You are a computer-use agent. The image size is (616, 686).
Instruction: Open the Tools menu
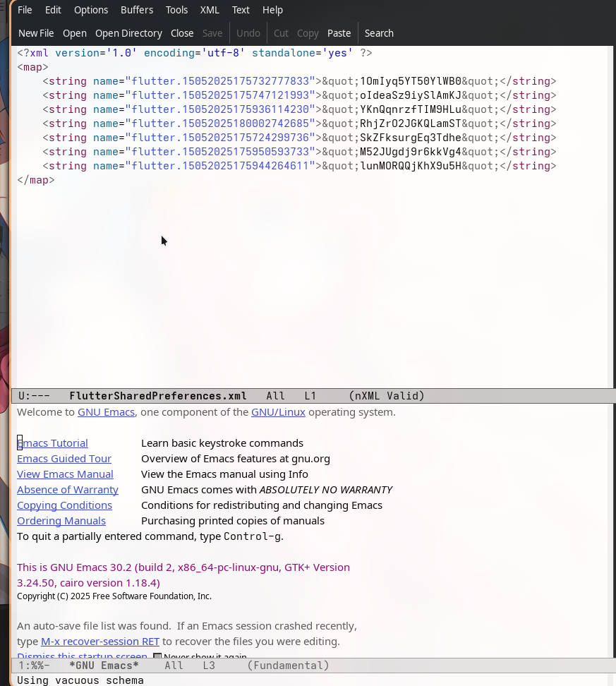click(x=176, y=10)
